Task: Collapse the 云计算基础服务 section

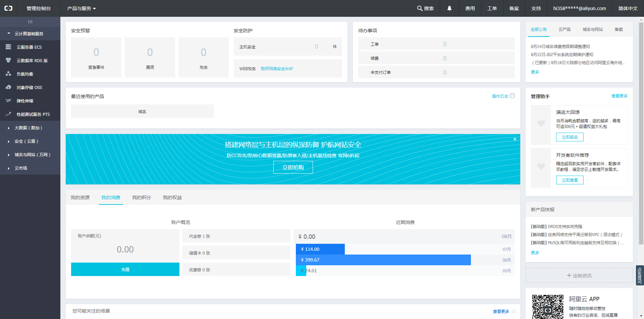Action: click(30, 34)
